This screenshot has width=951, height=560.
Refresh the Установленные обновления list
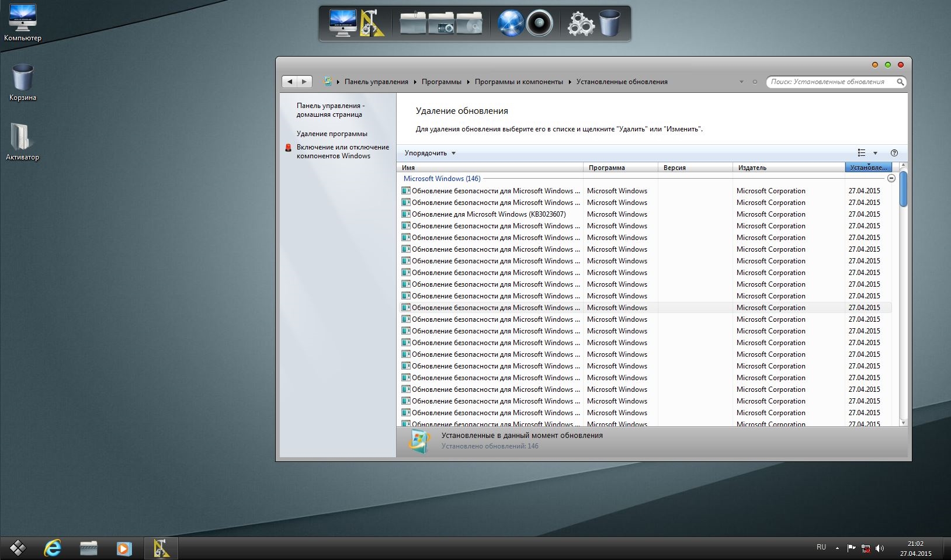click(755, 82)
